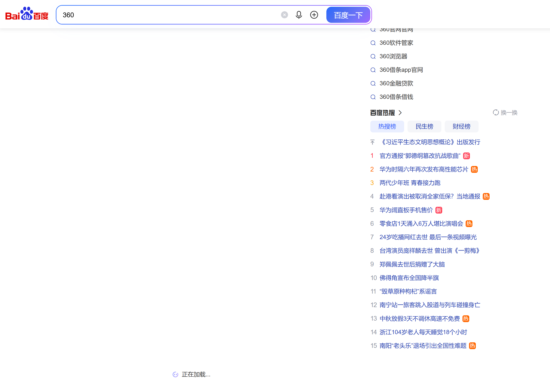This screenshot has height=392, width=550.
Task: Focus the search input containing 360
Action: point(169,15)
